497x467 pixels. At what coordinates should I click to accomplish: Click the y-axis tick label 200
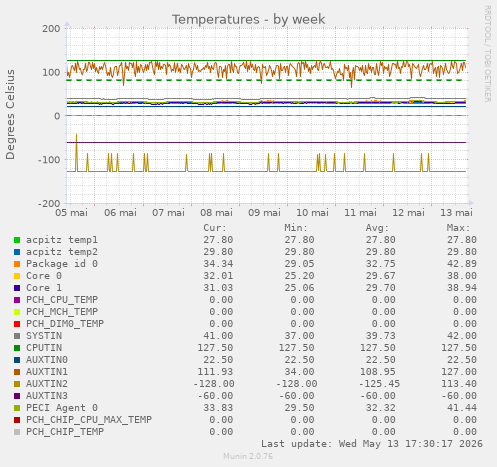point(51,29)
